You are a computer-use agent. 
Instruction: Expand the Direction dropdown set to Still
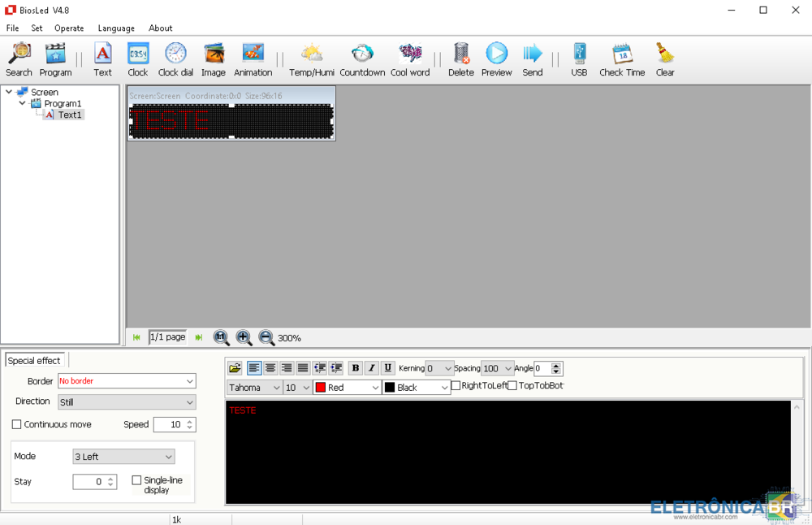pos(127,402)
